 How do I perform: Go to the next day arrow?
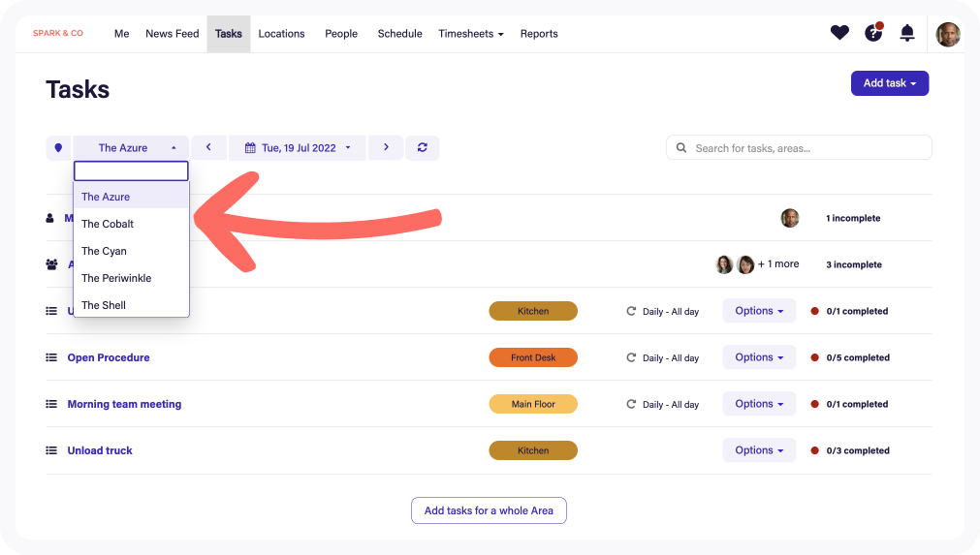[386, 147]
